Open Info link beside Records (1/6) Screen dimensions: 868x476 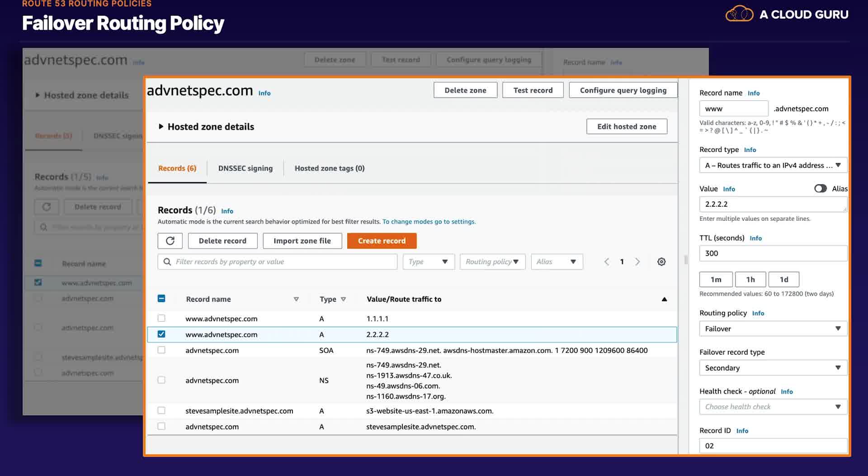pyautogui.click(x=227, y=211)
